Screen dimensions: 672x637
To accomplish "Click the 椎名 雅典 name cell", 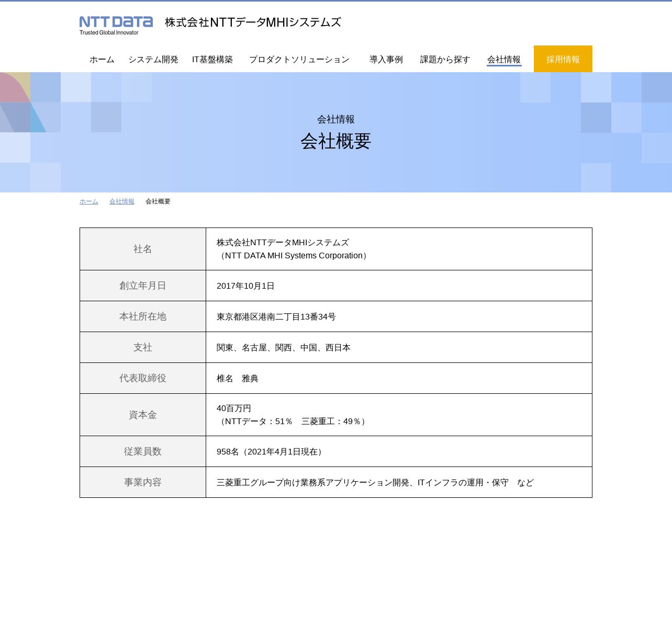I will (399, 378).
